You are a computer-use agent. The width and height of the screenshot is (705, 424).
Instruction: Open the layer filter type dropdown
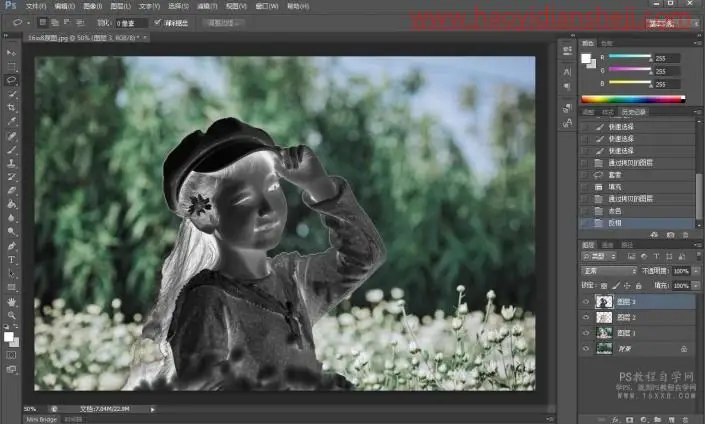[x=600, y=256]
